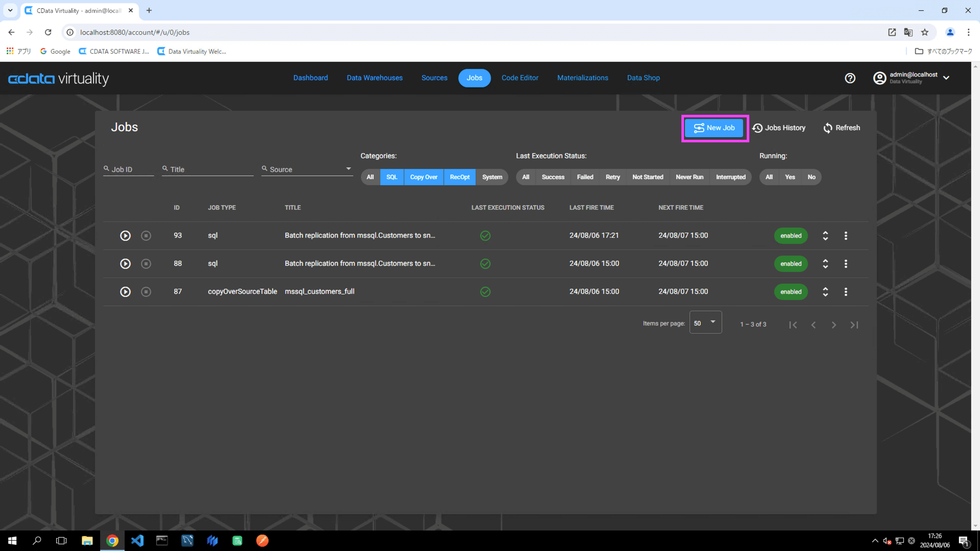Open Items per page dropdown
Screen dimensions: 980x551
pos(705,323)
